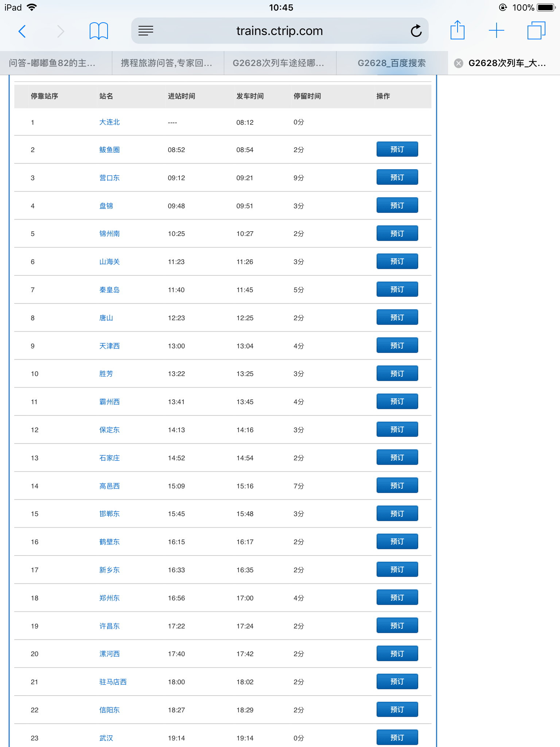This screenshot has height=747, width=560.
Task: Tap the reader view lines icon
Action: click(146, 31)
